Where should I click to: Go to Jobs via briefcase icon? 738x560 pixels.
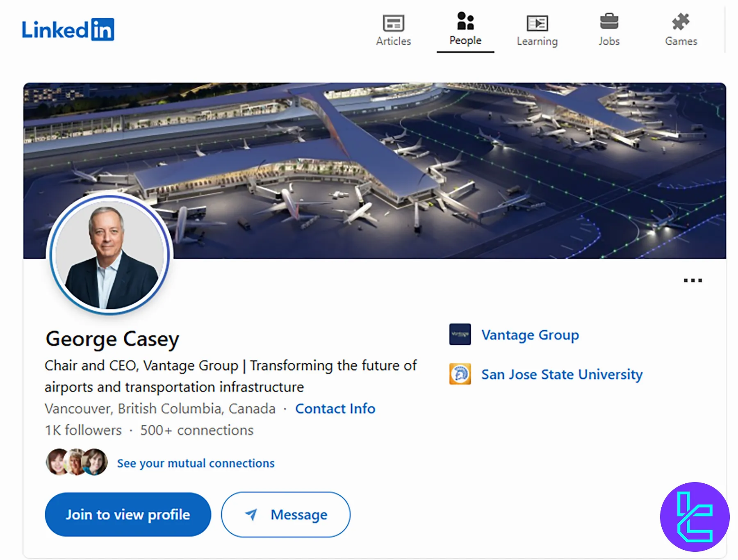coord(609,21)
